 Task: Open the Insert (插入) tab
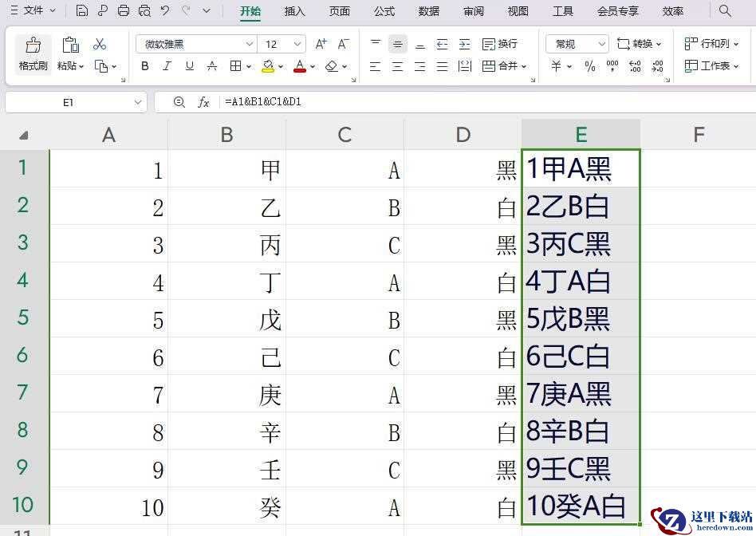point(294,11)
